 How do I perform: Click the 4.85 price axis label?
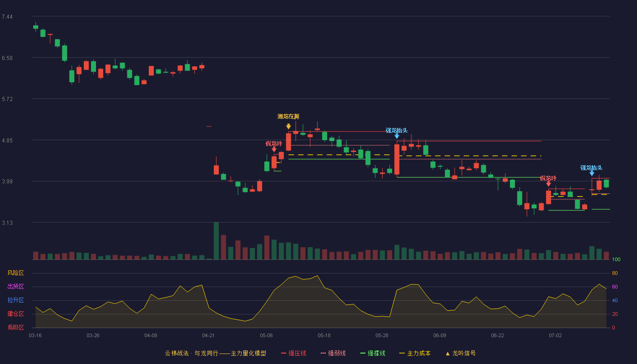(7, 141)
